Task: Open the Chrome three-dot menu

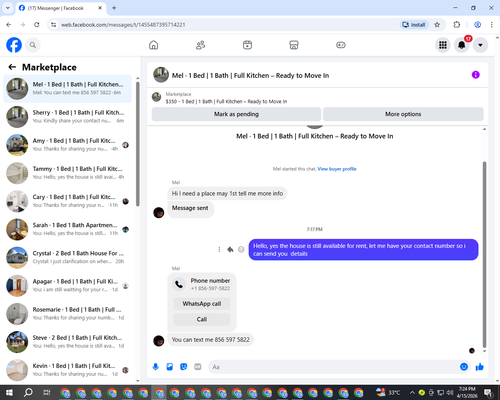Action: point(492,25)
